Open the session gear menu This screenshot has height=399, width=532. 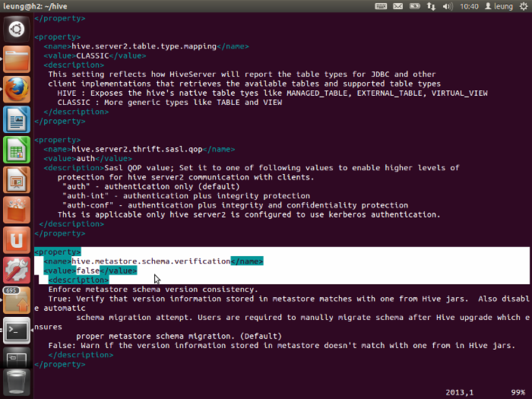point(524,6)
